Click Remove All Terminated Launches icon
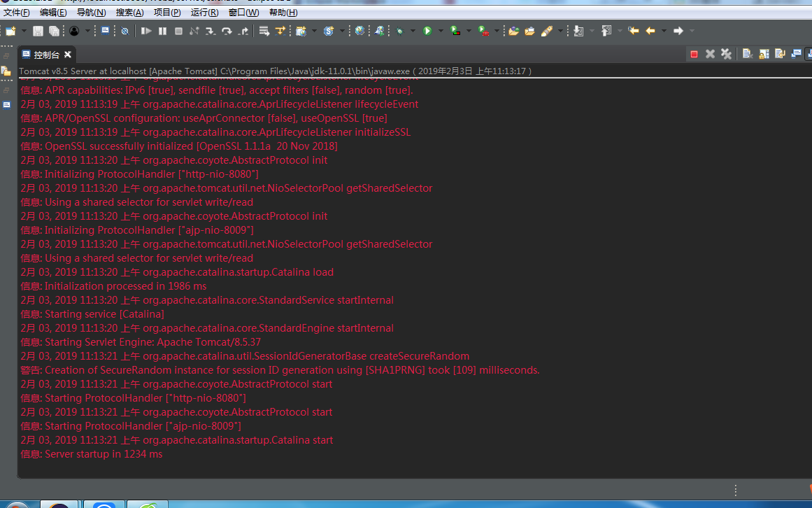812x508 pixels. point(726,54)
